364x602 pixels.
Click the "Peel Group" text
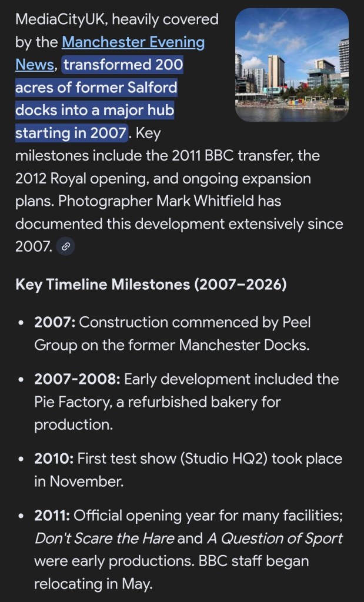coord(282,322)
